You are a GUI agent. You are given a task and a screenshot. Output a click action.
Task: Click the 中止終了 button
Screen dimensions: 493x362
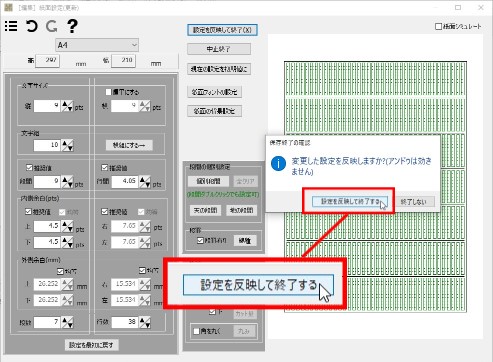219,49
